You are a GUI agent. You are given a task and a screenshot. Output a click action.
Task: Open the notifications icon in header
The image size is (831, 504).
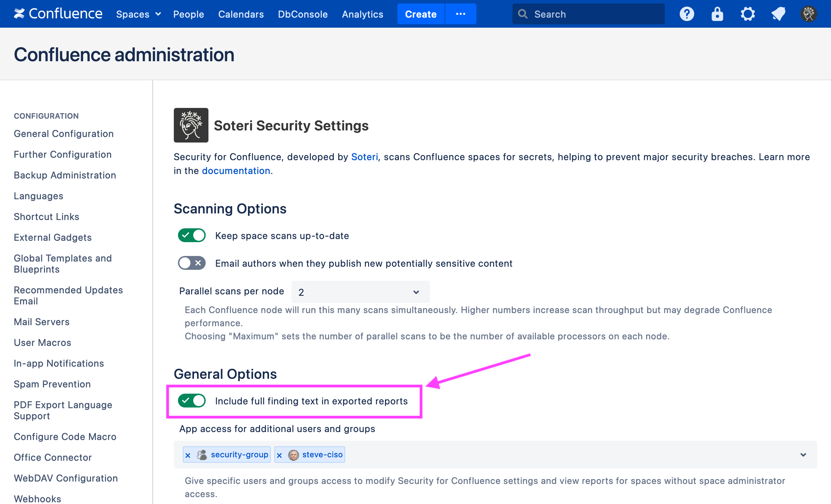pyautogui.click(x=778, y=14)
